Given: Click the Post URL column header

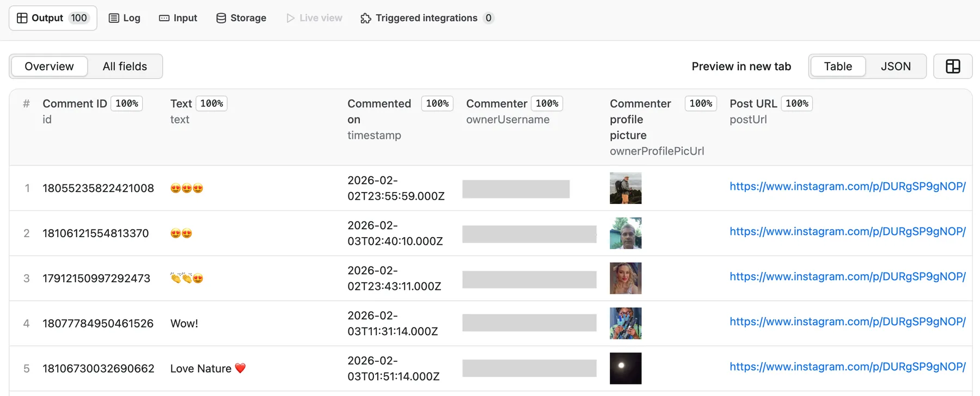Looking at the screenshot, I should [x=753, y=103].
